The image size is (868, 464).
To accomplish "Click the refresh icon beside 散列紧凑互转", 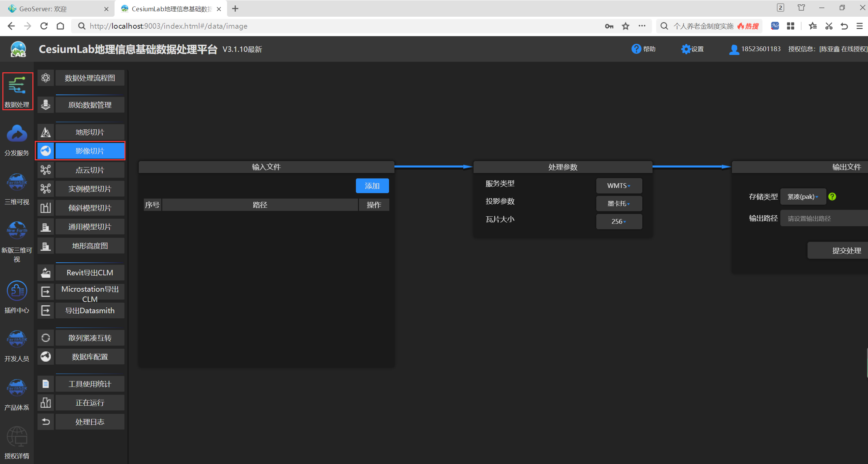I will (x=46, y=338).
